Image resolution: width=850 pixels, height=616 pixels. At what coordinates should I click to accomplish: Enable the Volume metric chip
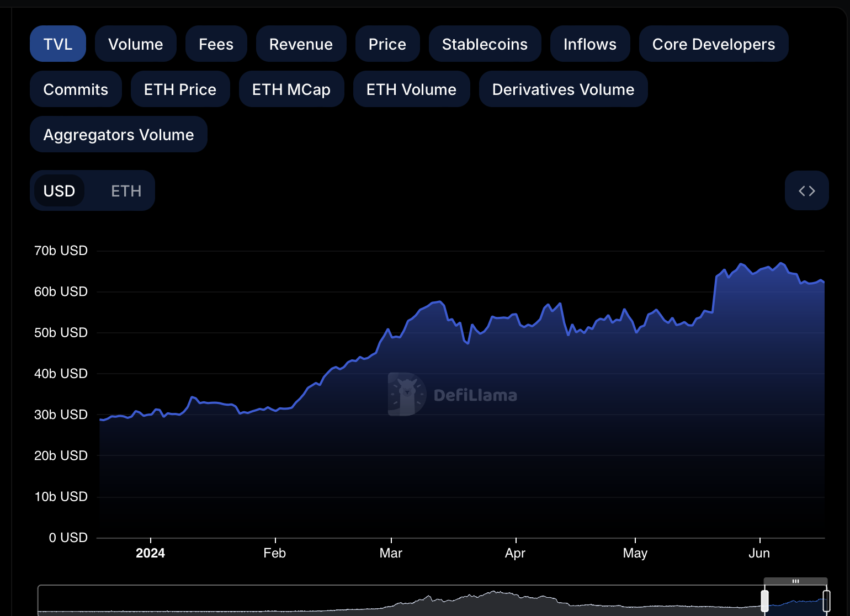[136, 44]
